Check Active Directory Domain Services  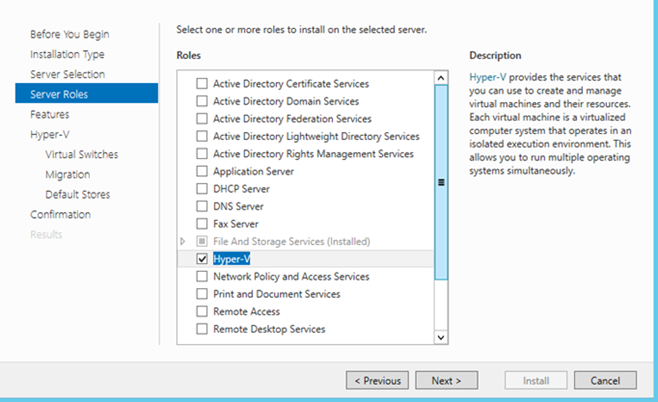(202, 101)
